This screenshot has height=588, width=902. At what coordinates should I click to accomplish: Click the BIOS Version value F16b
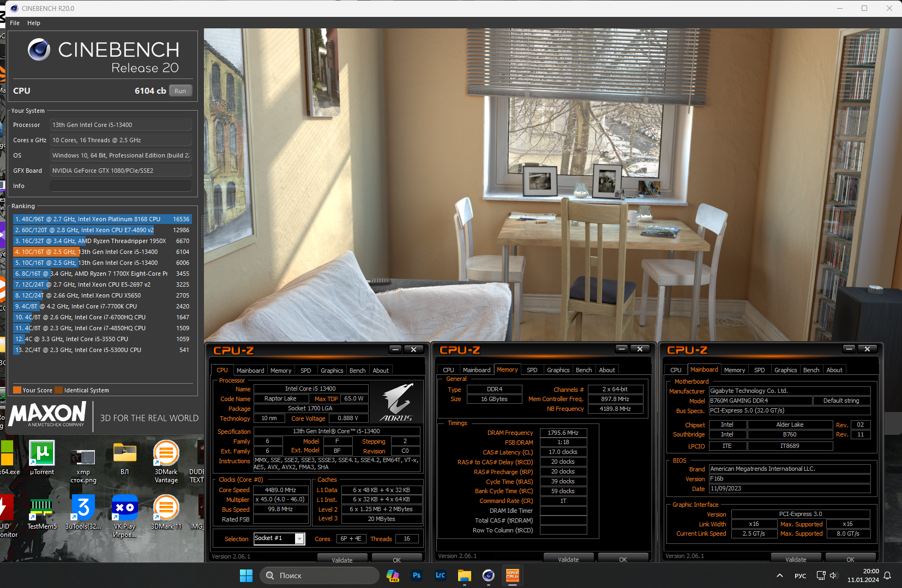[790, 478]
